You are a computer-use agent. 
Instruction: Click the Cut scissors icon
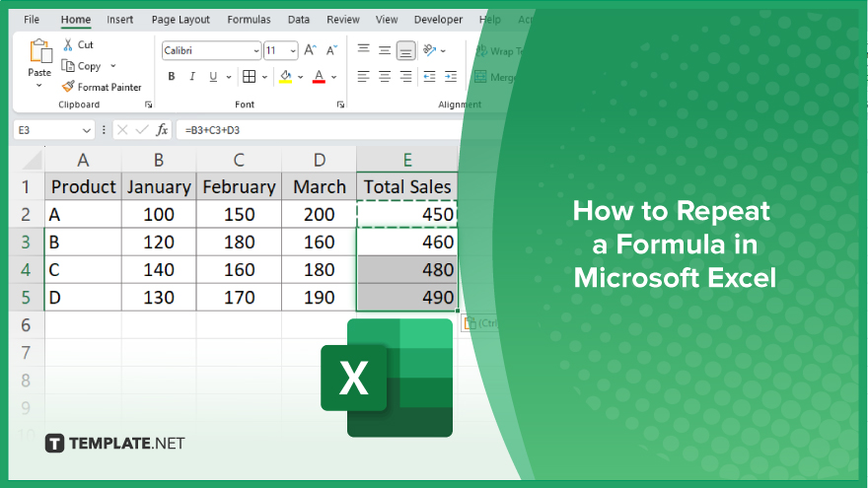coord(67,44)
